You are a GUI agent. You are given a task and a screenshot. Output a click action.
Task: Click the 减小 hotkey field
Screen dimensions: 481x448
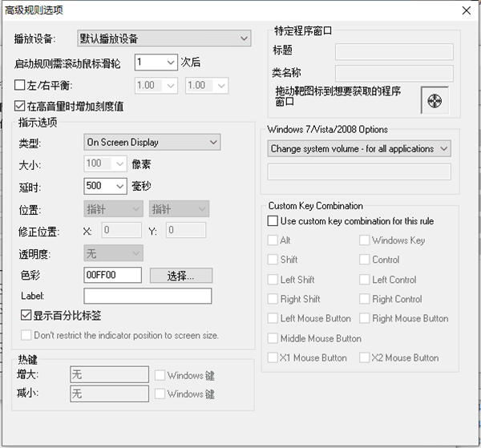[109, 394]
